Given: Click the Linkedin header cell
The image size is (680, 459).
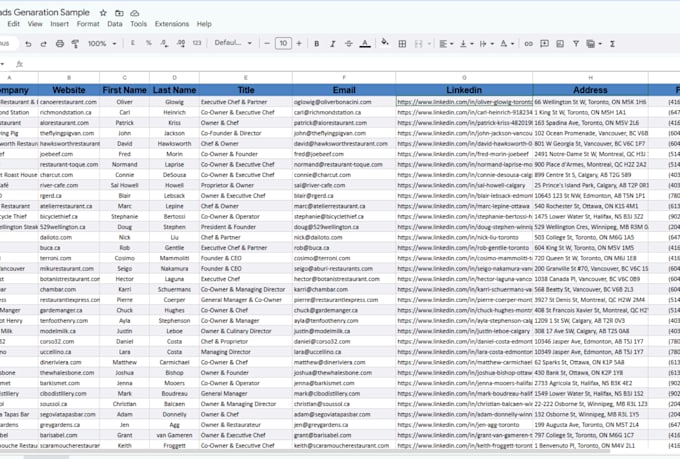Looking at the screenshot, I should pyautogui.click(x=464, y=90).
